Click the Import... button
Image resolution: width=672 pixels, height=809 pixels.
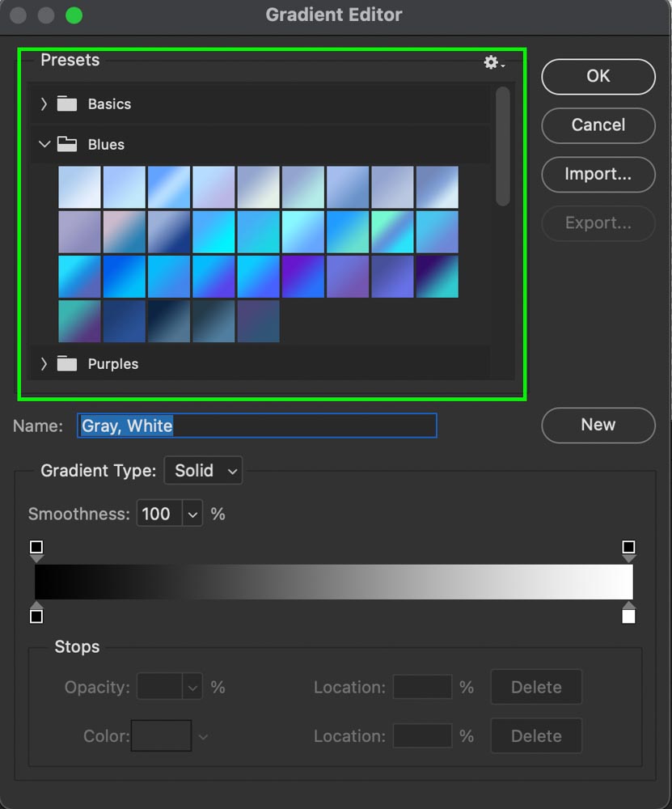[598, 175]
